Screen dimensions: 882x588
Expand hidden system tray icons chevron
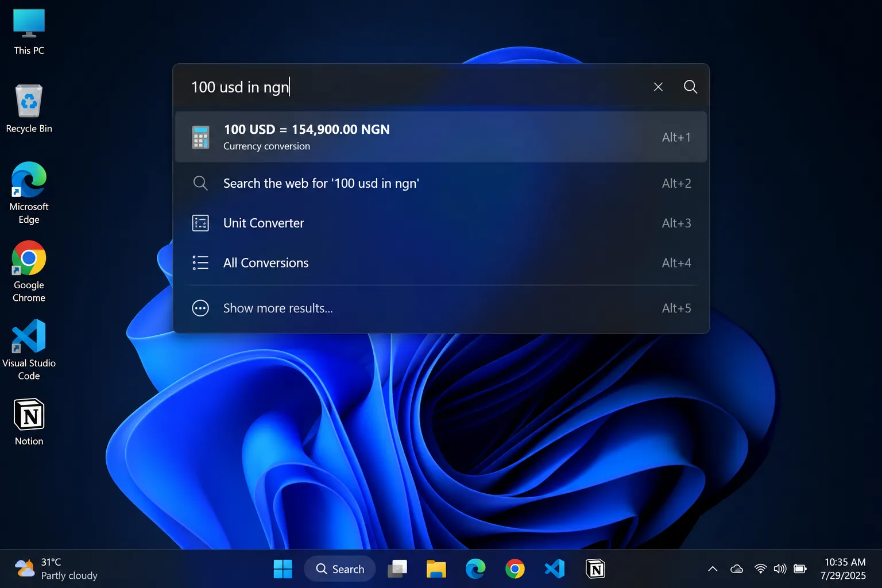click(x=713, y=569)
